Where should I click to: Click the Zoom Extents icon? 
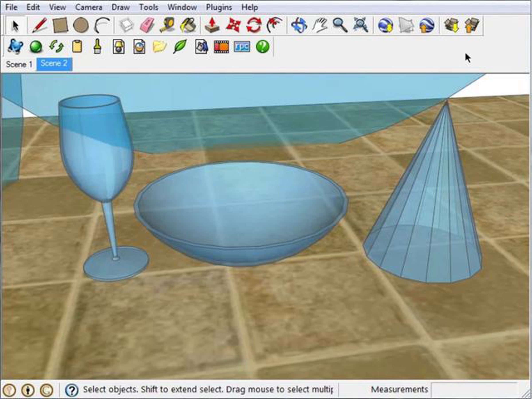(360, 25)
